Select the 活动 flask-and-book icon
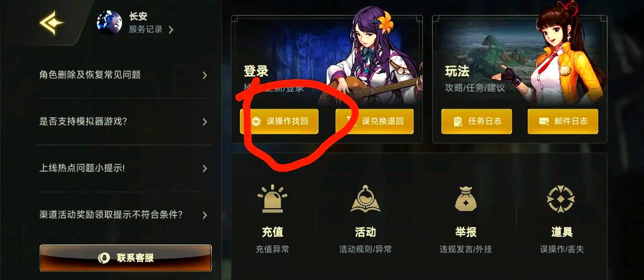Image resolution: width=644 pixels, height=280 pixels. [x=365, y=199]
